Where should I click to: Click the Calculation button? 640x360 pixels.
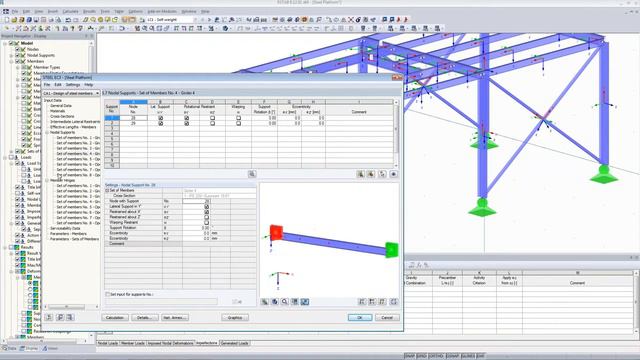[115, 318]
